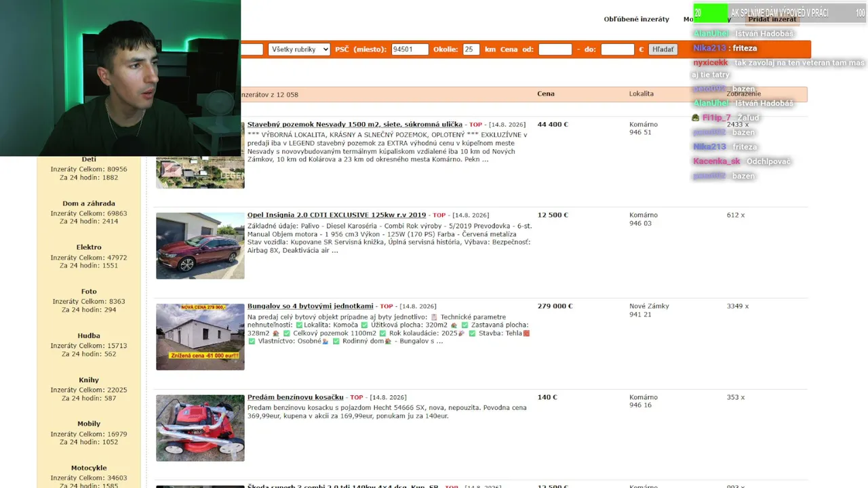Click the text 'Za 24 hodín: 1052'
Image resolution: width=868 pixels, height=488 pixels.
click(x=89, y=442)
